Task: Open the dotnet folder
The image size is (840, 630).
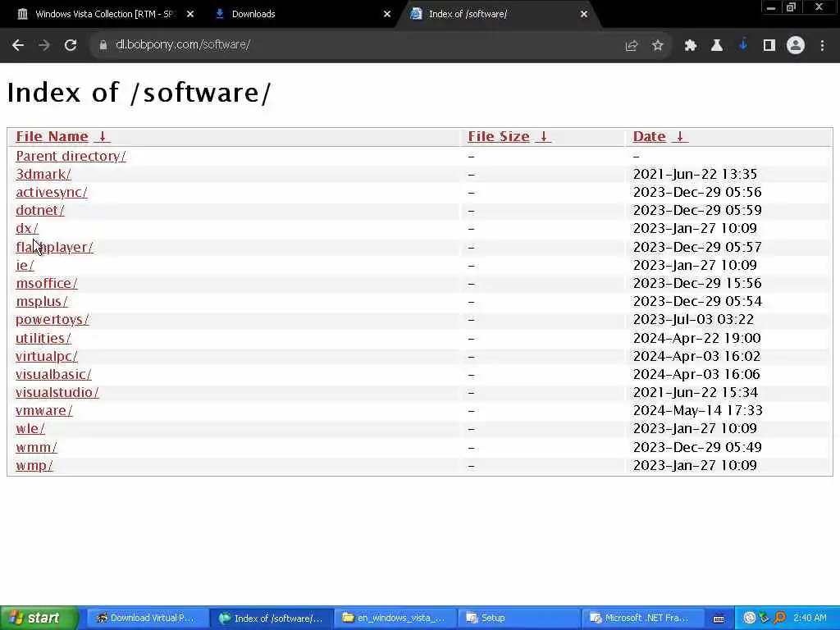Action: 40,211
